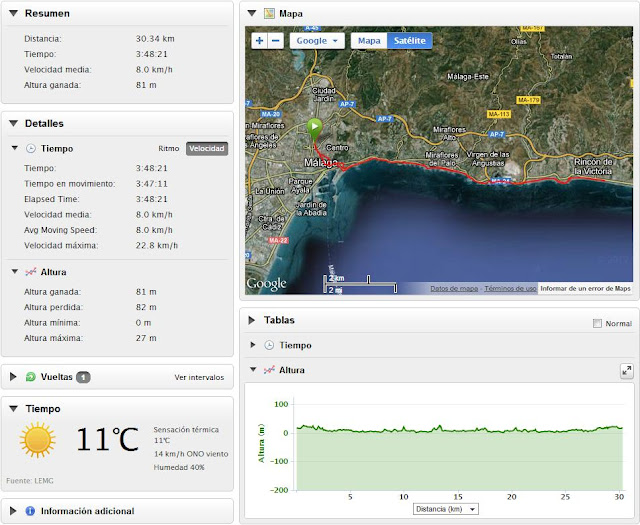Click the Avg Moving Speed label
The height and width of the screenshot is (525, 640).
point(60,230)
